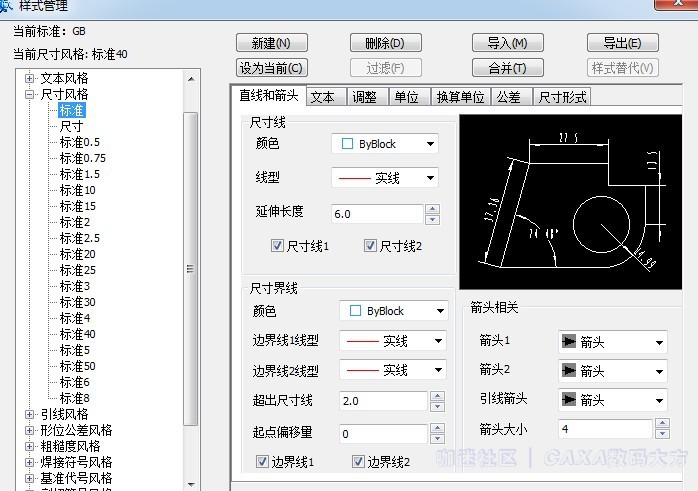Expand the 文本风格 tree node

tap(30, 78)
